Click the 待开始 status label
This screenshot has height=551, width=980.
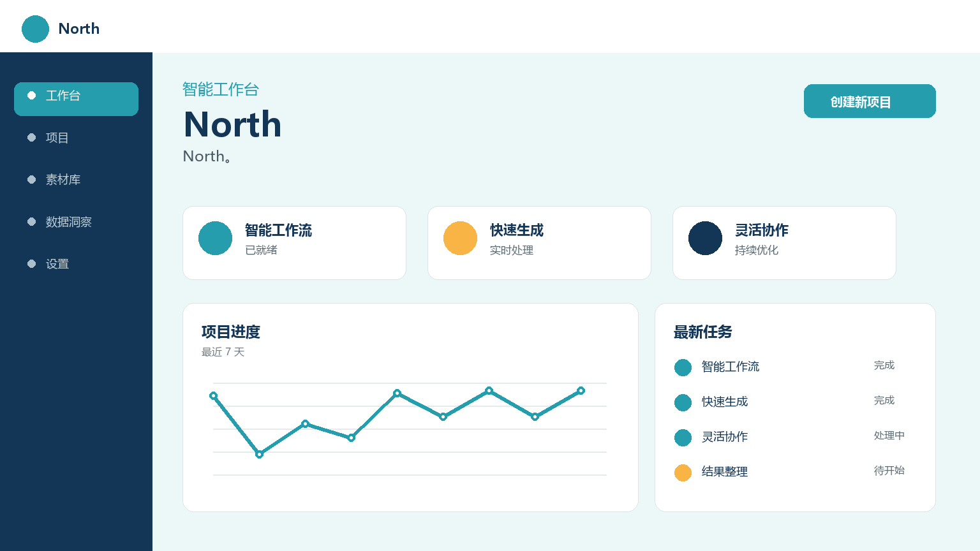click(x=889, y=471)
